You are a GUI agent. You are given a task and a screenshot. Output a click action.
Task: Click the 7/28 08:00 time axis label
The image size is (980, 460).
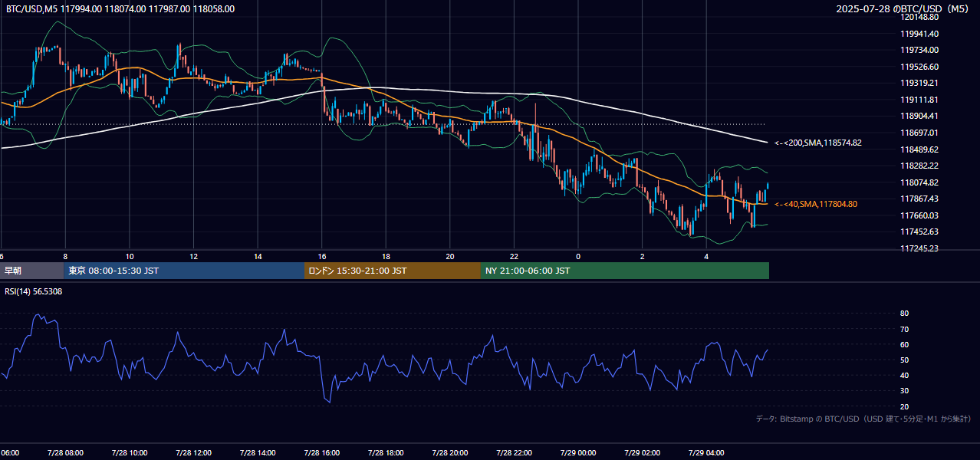pos(65,453)
